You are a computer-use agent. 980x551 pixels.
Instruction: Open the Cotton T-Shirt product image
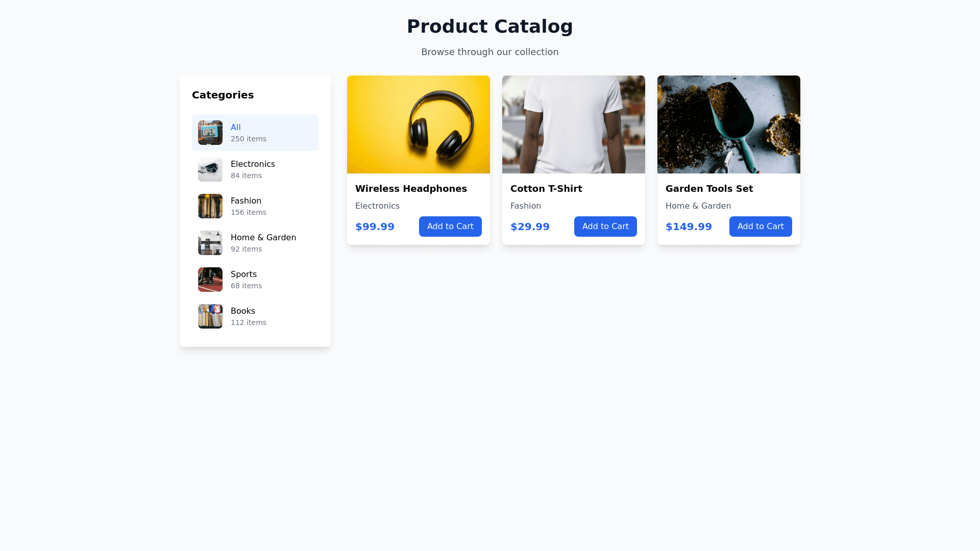point(574,124)
